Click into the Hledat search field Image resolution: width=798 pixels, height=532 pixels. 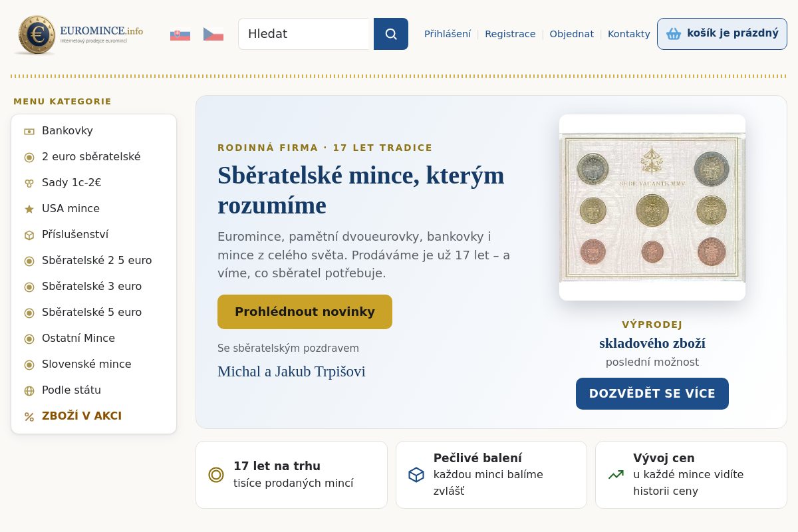point(304,34)
